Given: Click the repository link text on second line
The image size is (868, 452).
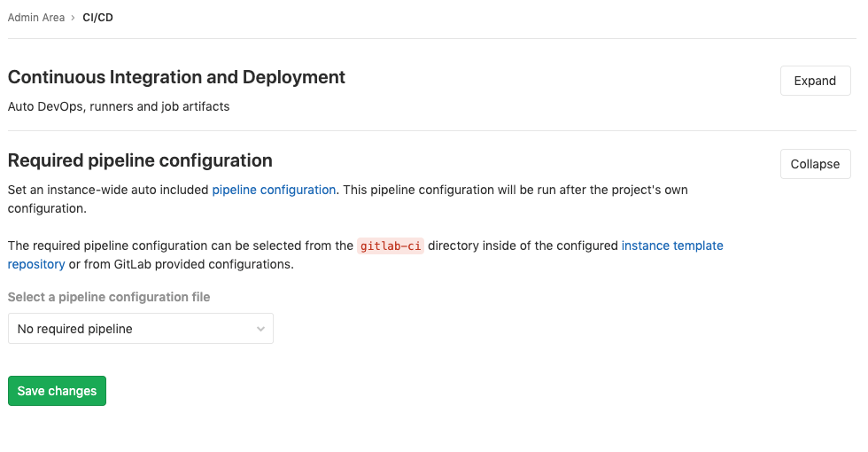Looking at the screenshot, I should pos(36,264).
